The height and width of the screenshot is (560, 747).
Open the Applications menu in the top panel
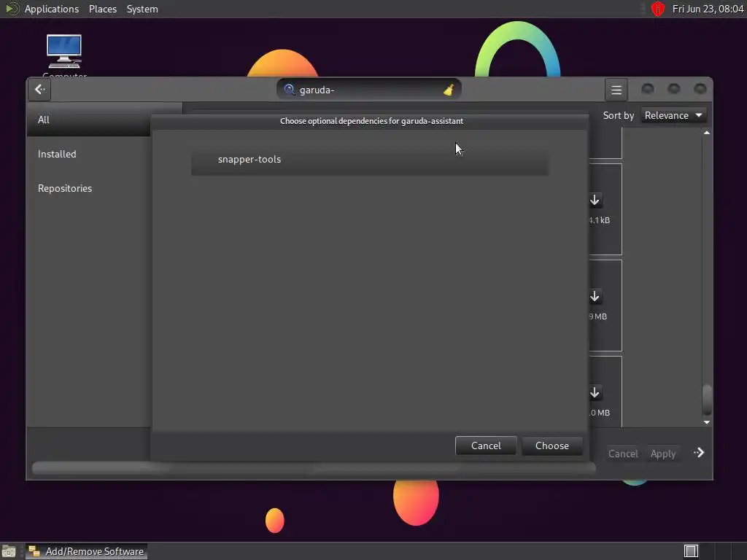coord(52,9)
